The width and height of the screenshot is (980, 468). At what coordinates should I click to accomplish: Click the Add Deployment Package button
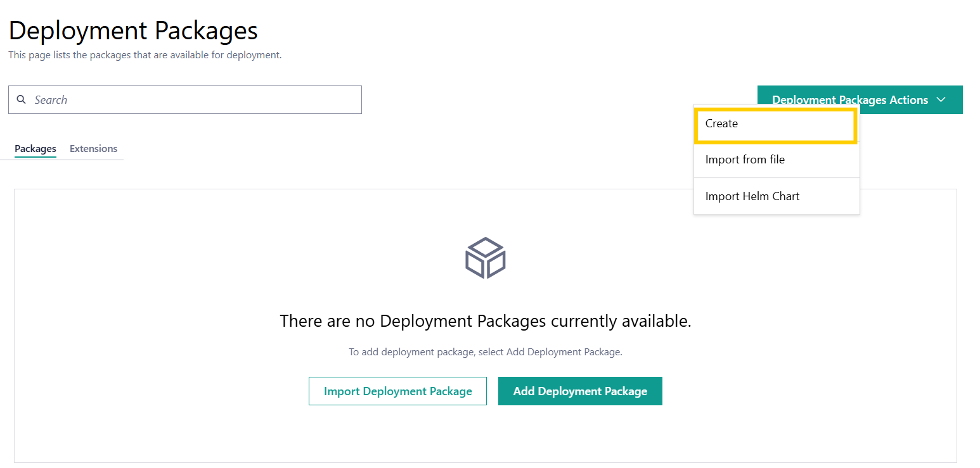(x=580, y=391)
